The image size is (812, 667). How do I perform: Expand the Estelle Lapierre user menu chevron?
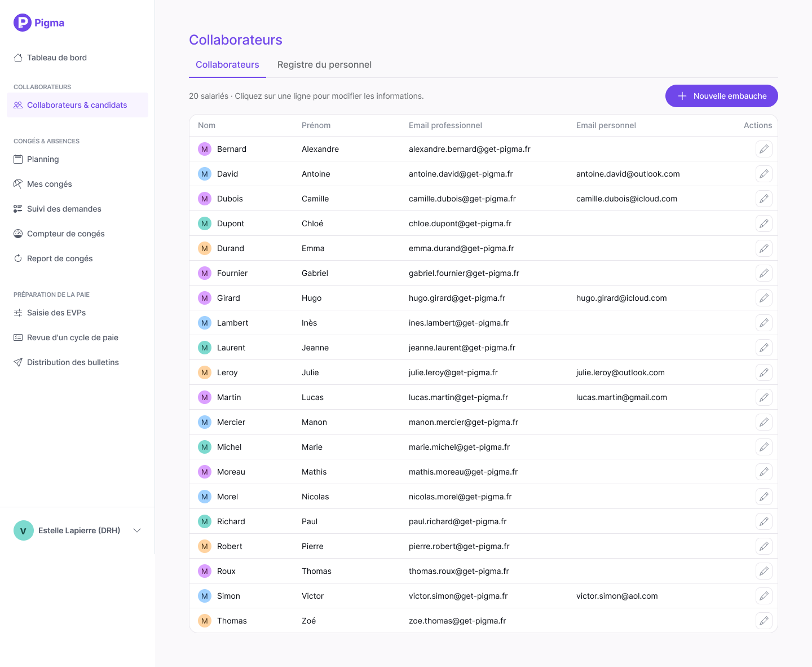pyautogui.click(x=137, y=530)
